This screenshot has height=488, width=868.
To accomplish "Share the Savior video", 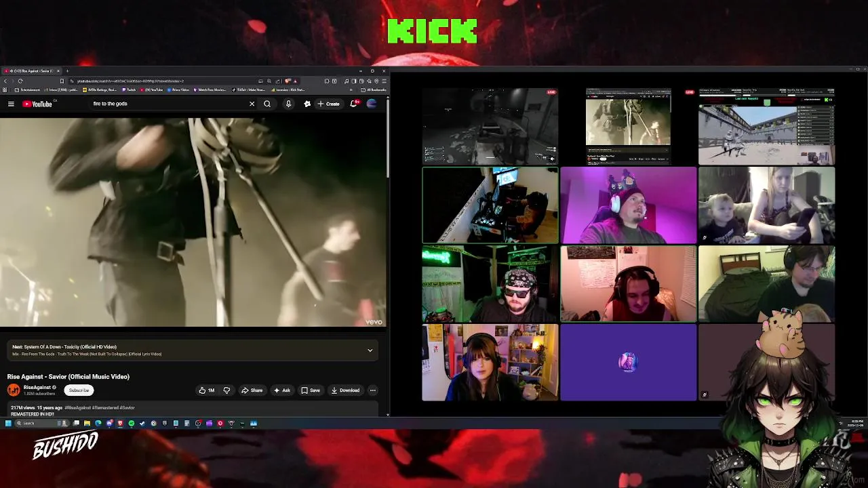I will [x=252, y=390].
